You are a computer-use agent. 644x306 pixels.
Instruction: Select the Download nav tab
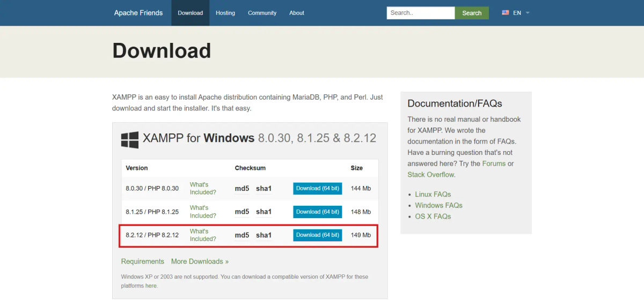tap(190, 13)
